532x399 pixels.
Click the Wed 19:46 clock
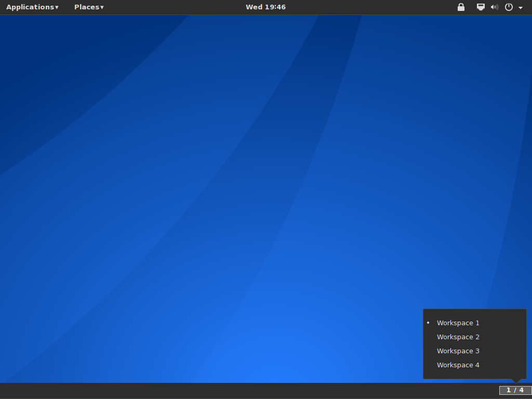(x=265, y=7)
